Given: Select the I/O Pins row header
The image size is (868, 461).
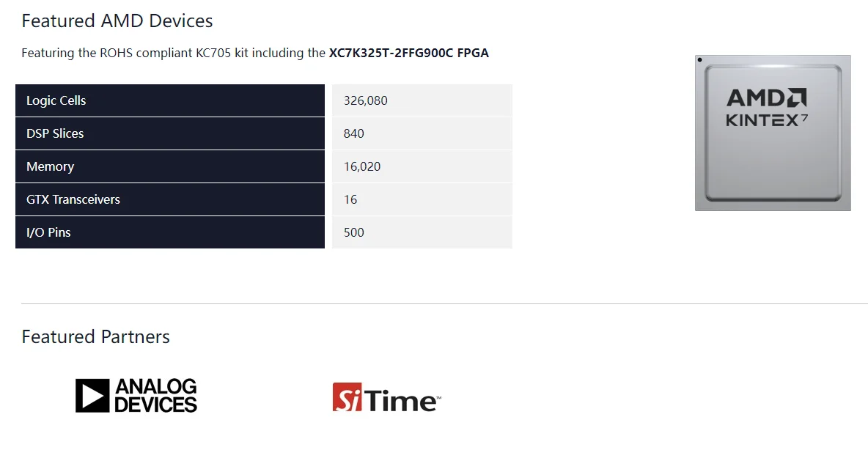Looking at the screenshot, I should pos(170,232).
